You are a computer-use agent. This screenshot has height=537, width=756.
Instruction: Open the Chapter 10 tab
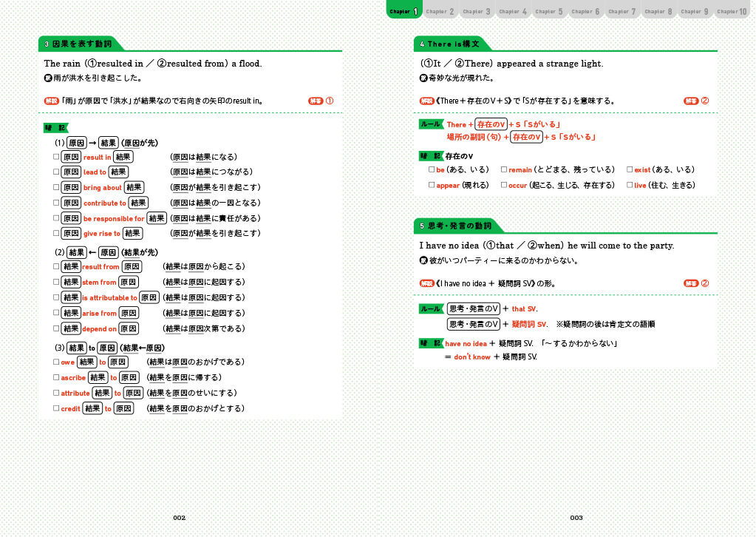coord(732,11)
